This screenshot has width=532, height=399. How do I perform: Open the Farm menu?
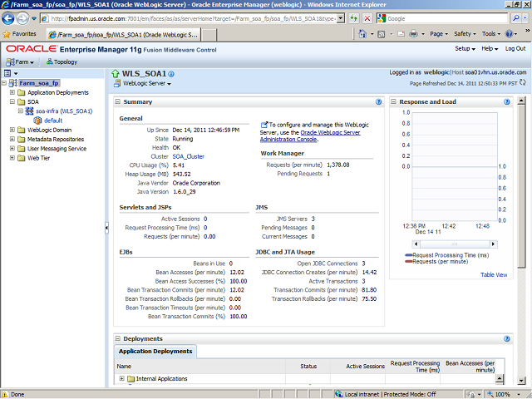pyautogui.click(x=21, y=62)
